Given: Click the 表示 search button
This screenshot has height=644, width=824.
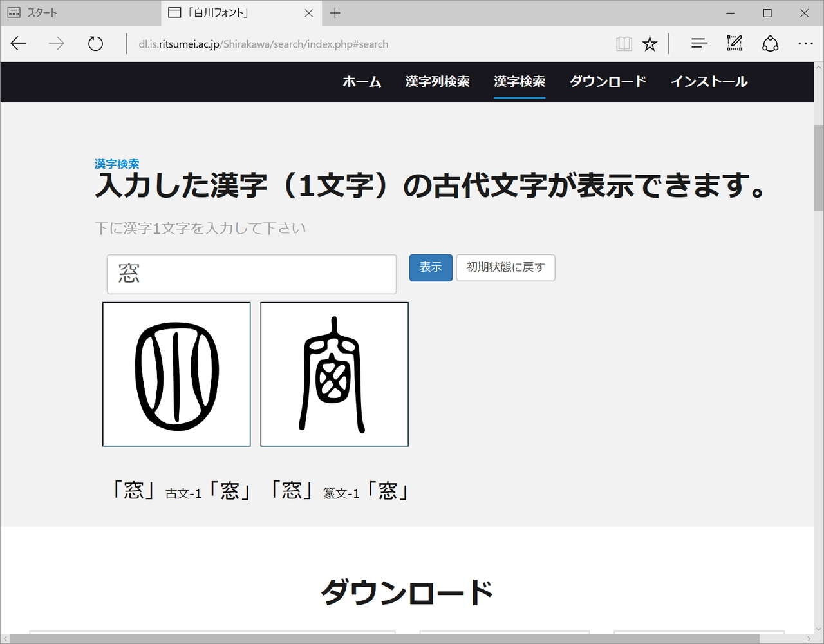Looking at the screenshot, I should [x=430, y=267].
